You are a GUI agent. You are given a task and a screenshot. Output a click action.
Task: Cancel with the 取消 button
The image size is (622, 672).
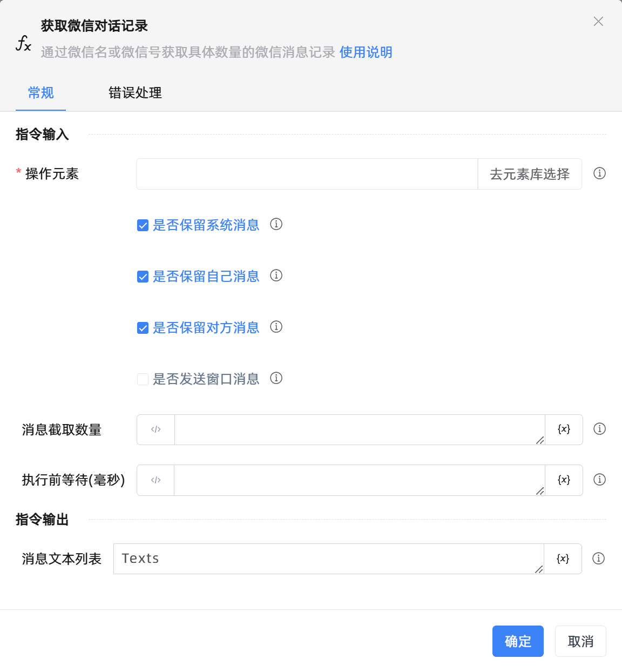580,641
